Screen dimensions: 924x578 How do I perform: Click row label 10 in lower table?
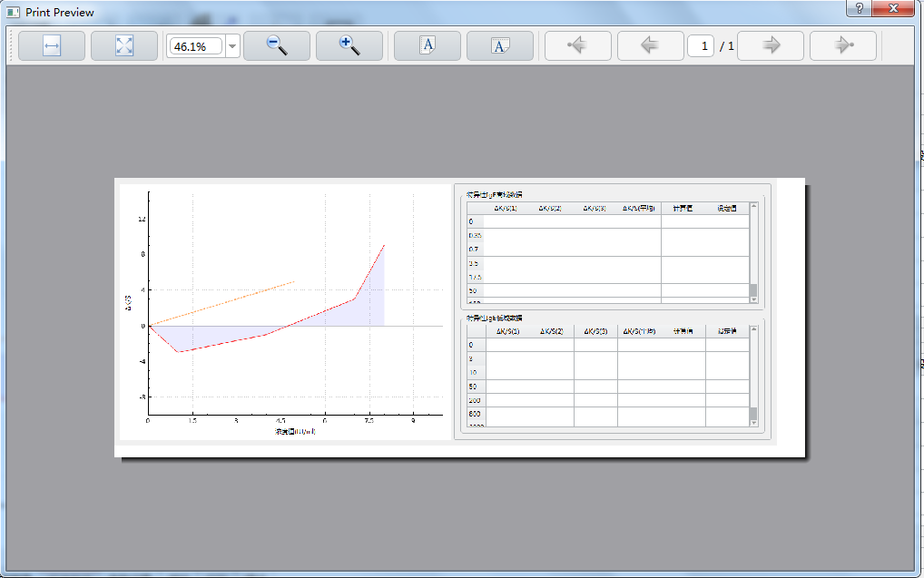tap(473, 372)
